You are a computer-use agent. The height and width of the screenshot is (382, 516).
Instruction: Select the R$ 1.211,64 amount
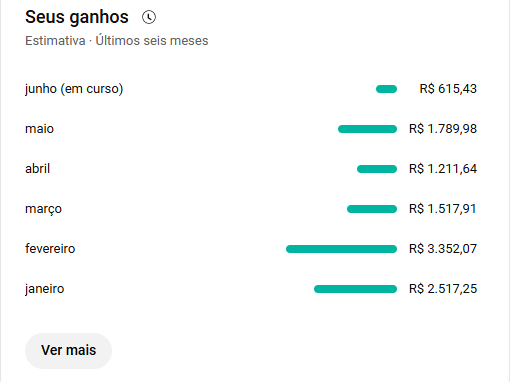click(x=443, y=169)
